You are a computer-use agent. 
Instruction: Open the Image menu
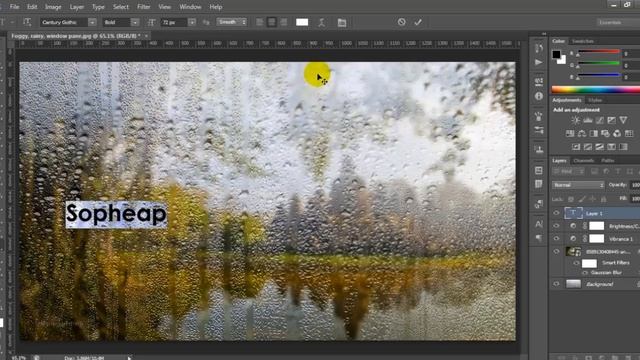pyautogui.click(x=53, y=7)
